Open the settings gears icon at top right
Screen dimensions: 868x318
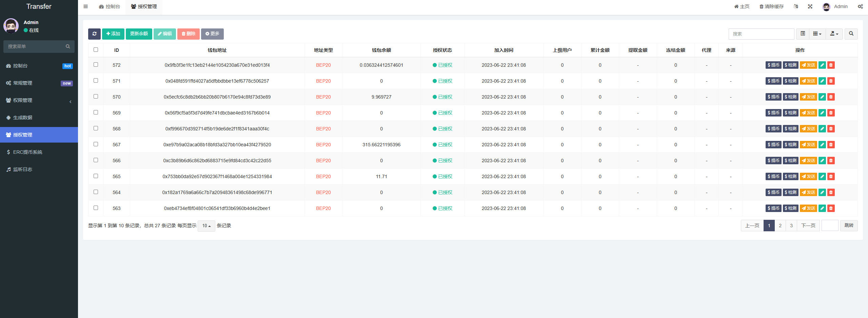(x=860, y=6)
